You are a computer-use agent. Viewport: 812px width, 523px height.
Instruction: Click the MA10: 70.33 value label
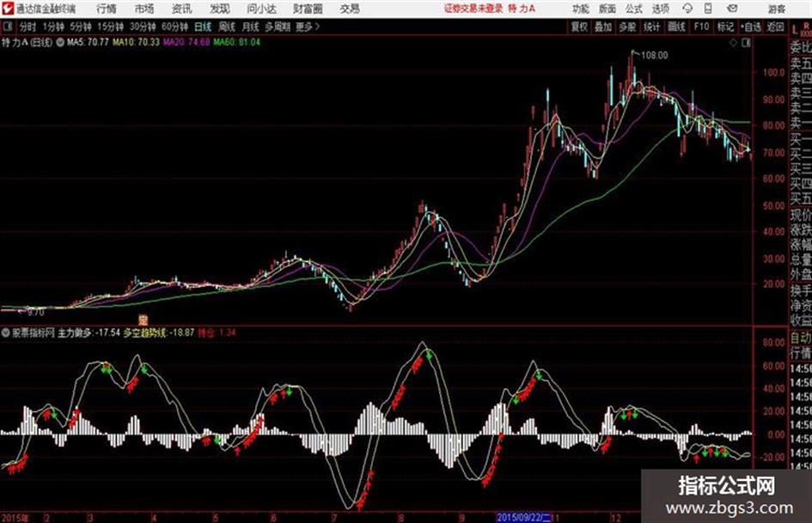[136, 42]
